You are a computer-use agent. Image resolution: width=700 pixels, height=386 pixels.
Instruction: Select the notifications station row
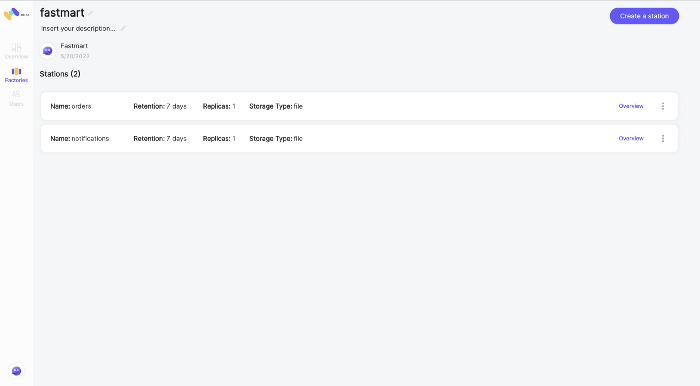coord(359,138)
